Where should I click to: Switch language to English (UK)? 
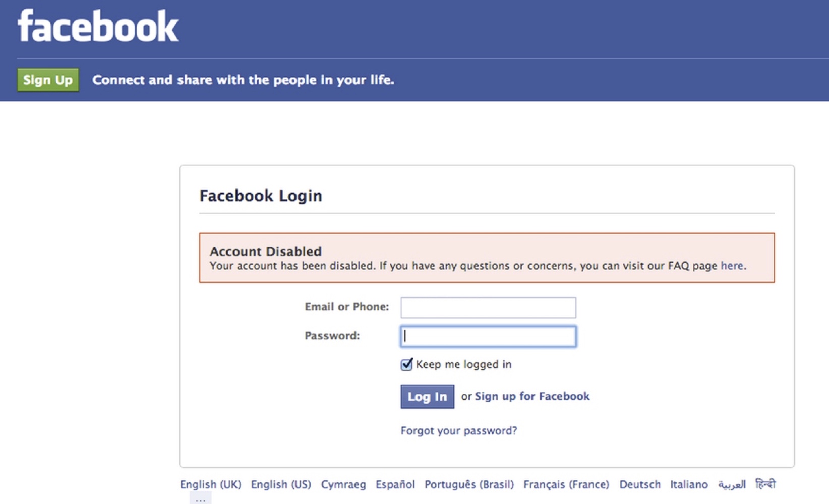pos(210,484)
